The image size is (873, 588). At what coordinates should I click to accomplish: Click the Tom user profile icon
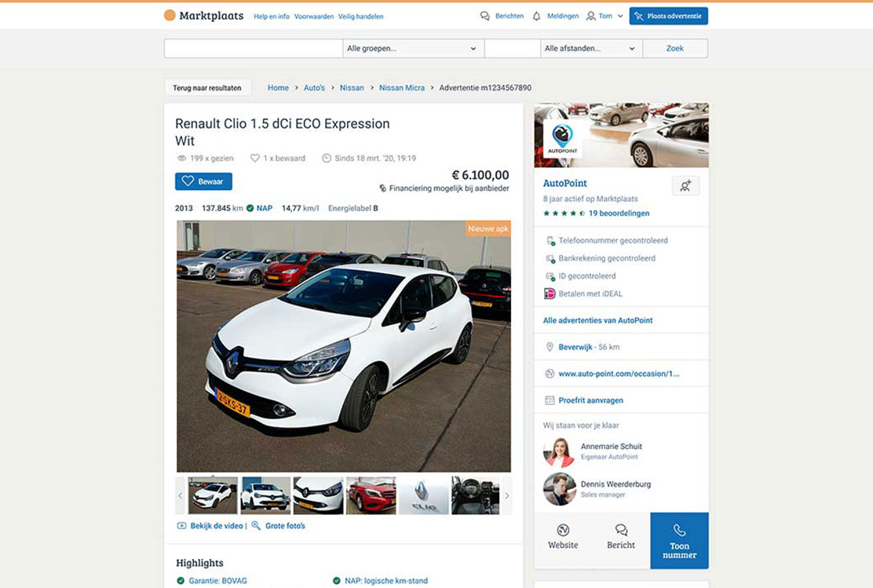(590, 16)
